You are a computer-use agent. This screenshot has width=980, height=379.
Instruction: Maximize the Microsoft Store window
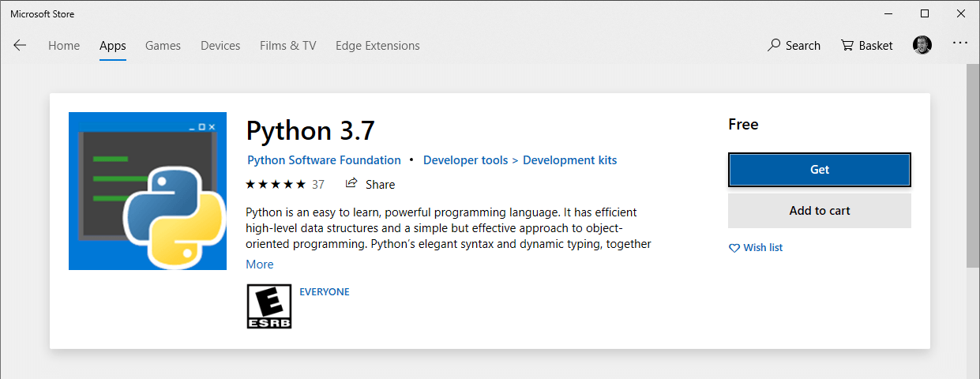[925, 13]
